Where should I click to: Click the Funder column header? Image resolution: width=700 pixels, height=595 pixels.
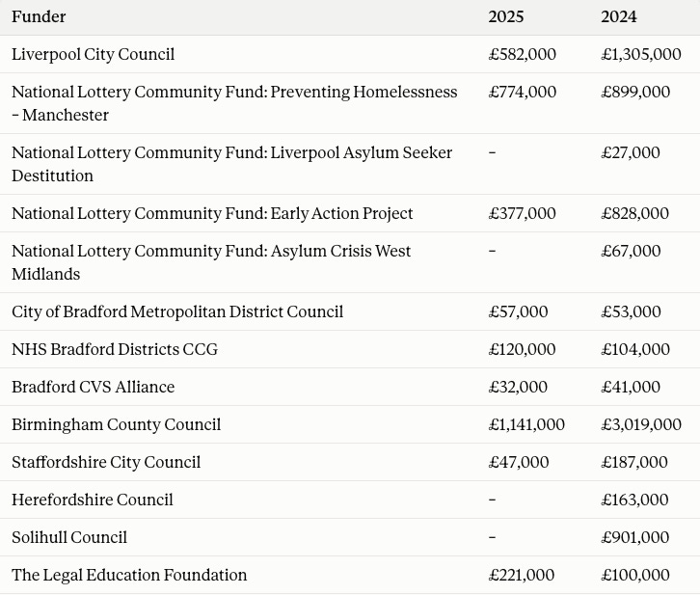pos(39,17)
